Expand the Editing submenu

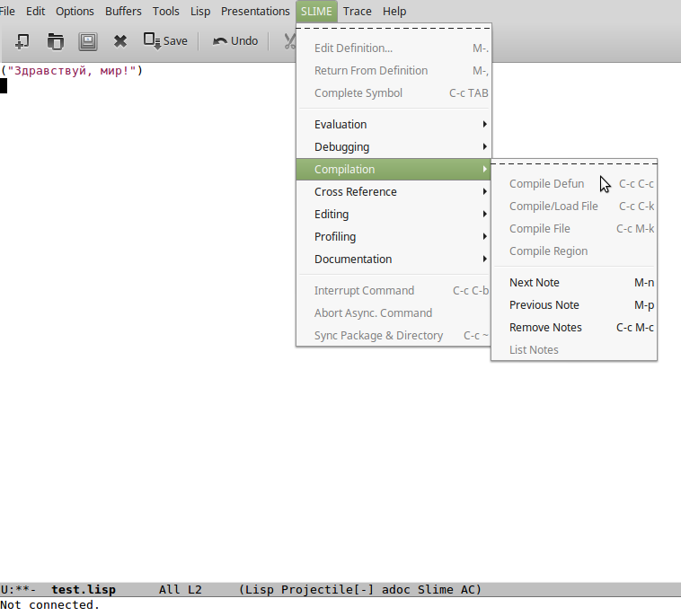pos(394,215)
